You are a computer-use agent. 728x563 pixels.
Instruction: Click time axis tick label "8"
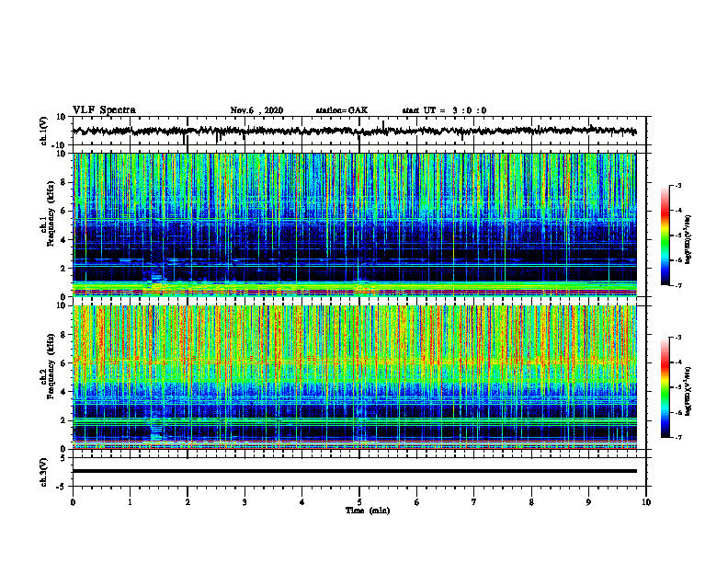click(531, 502)
